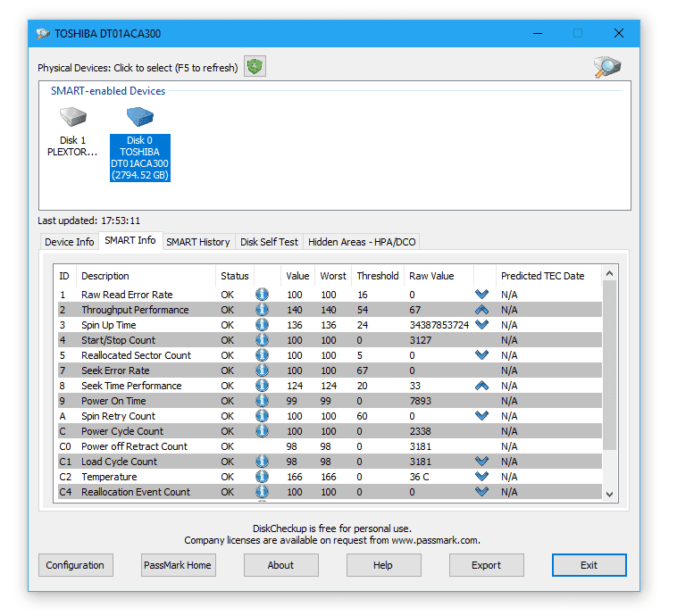Click down arrow icon in Load Cycle Count row
This screenshot has height=616, width=677.
point(481,461)
